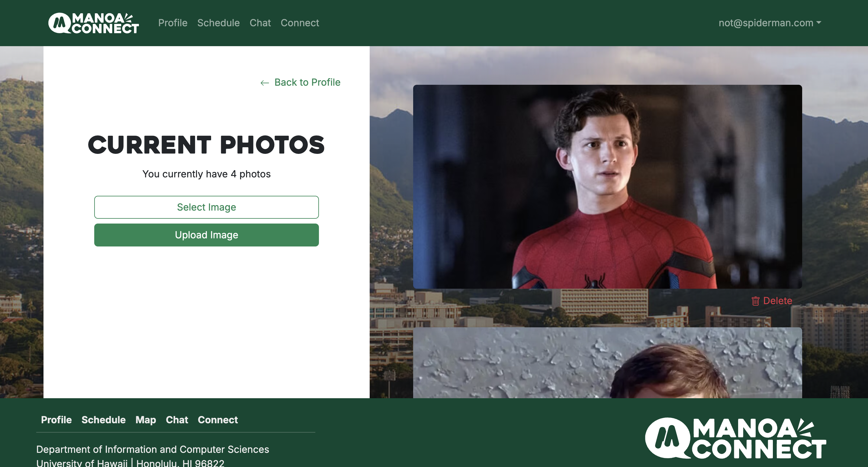Open the Chat link in footer

click(177, 420)
